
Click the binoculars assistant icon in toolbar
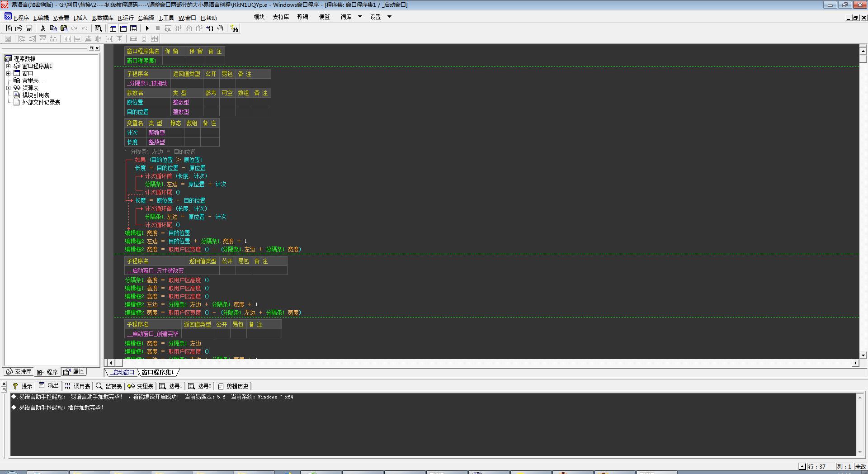tap(234, 28)
